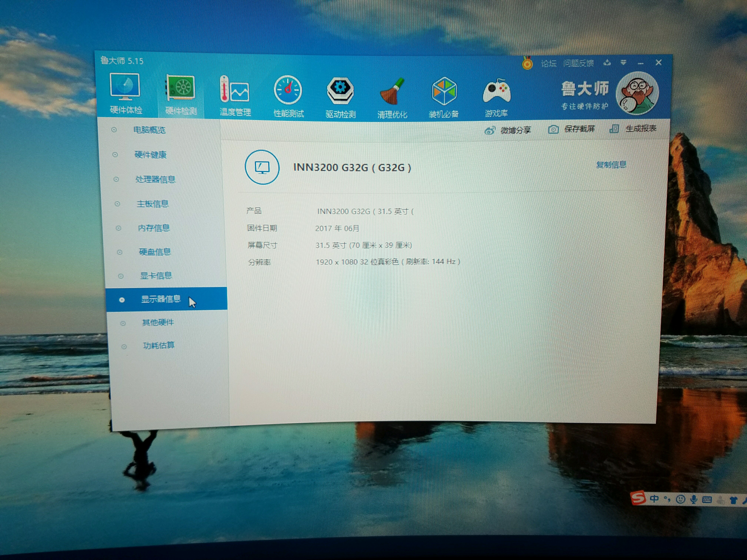Image resolution: width=747 pixels, height=560 pixels.
Task: Select 电脑概览 in the sidebar
Action: [149, 130]
